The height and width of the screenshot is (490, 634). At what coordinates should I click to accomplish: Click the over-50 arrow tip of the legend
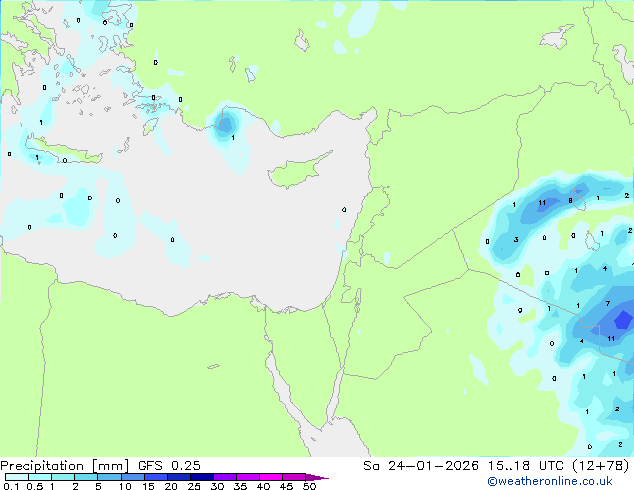pyautogui.click(x=317, y=477)
